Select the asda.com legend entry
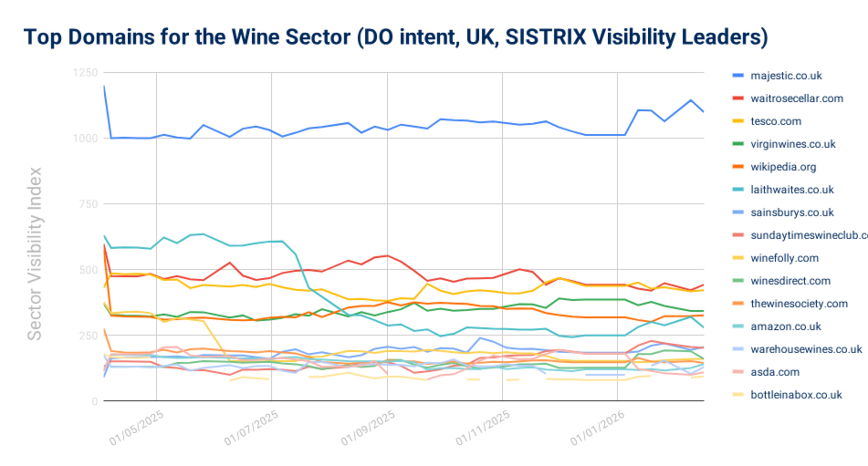The height and width of the screenshot is (466, 868). (775, 372)
